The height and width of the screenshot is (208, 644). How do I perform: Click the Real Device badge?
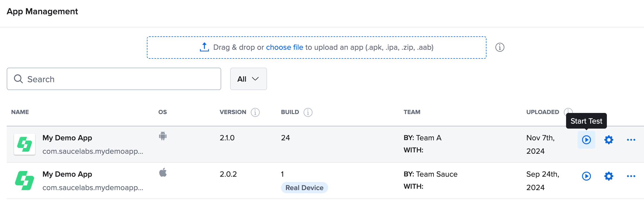pyautogui.click(x=304, y=188)
